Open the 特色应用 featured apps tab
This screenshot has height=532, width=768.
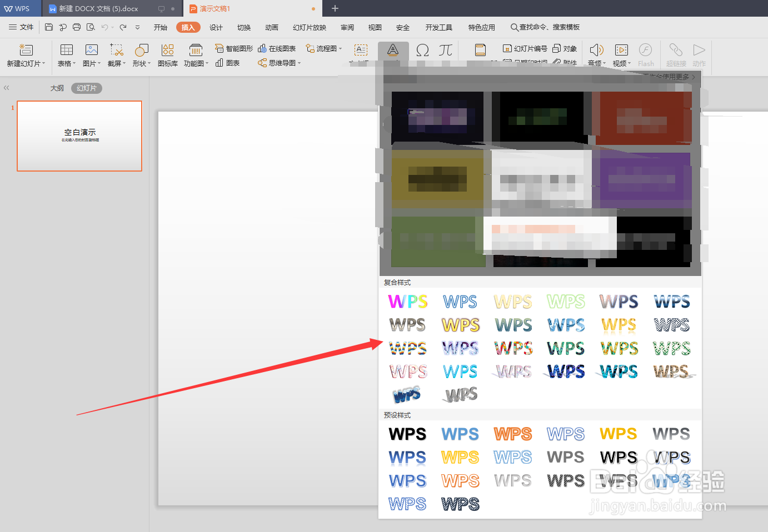coord(481,27)
